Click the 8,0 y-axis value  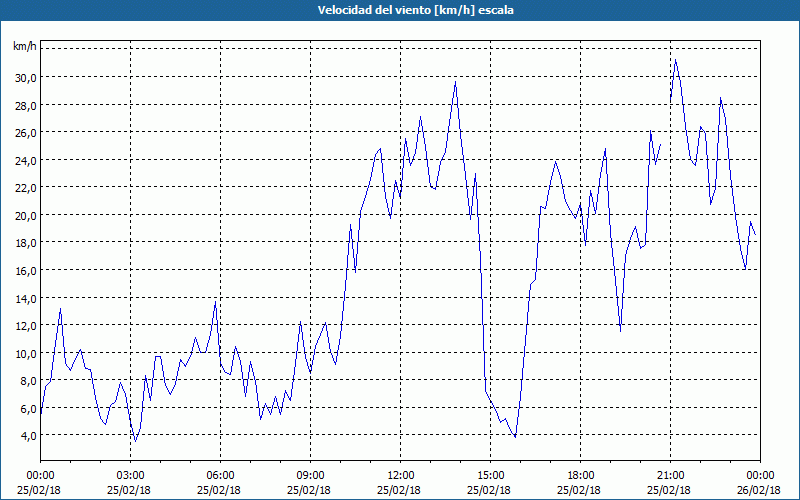coord(29,381)
